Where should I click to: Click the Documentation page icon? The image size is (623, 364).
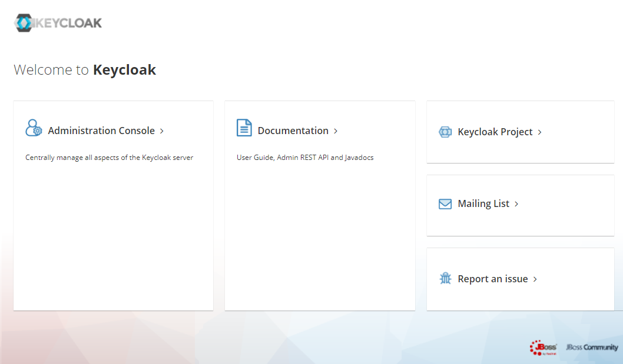[x=244, y=127]
